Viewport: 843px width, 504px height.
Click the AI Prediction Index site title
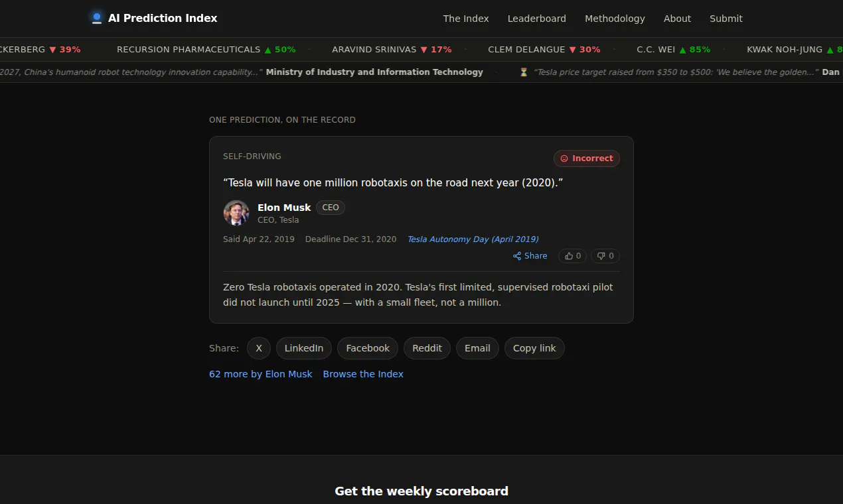click(163, 19)
